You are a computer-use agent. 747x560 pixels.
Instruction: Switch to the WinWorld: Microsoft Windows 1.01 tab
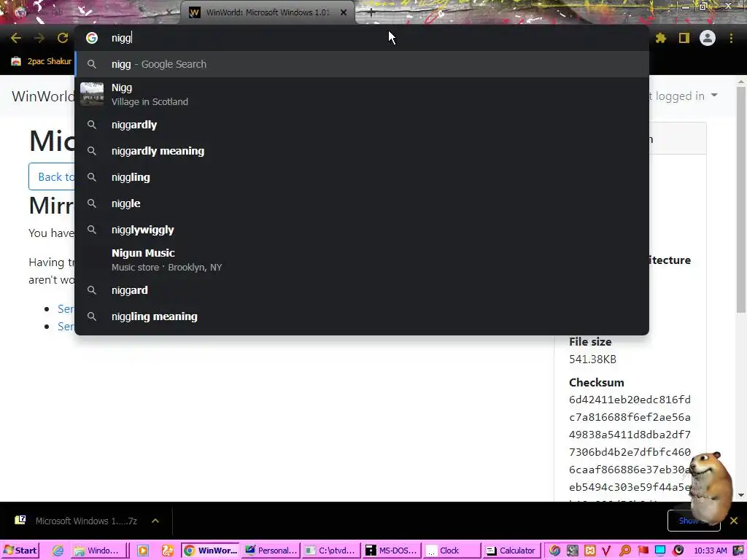267,12
